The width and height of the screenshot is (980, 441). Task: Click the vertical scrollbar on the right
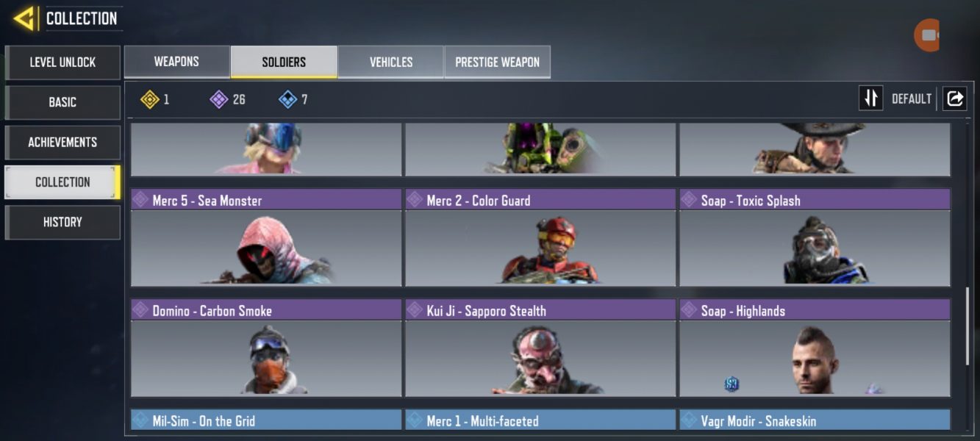[x=968, y=326]
